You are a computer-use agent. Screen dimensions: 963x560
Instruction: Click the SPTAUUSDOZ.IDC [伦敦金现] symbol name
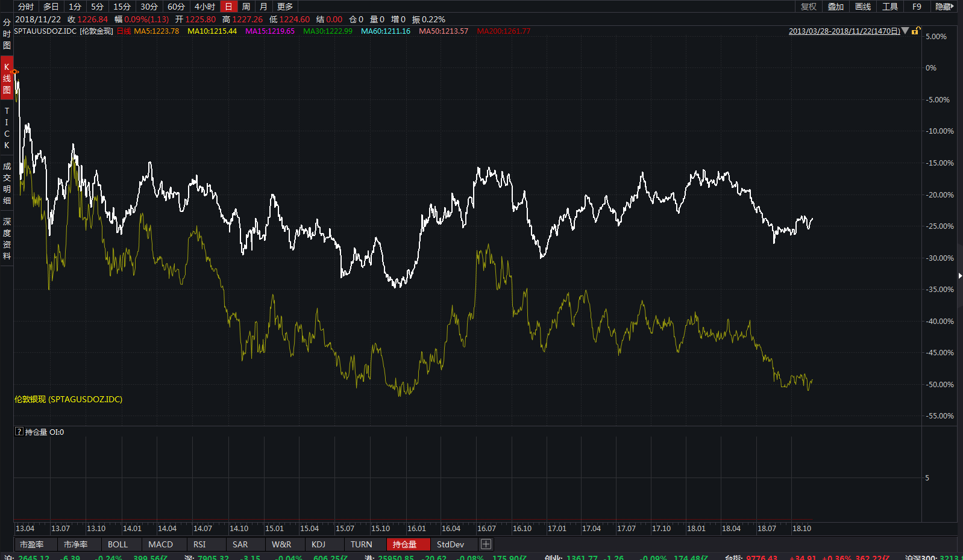[x=63, y=31]
